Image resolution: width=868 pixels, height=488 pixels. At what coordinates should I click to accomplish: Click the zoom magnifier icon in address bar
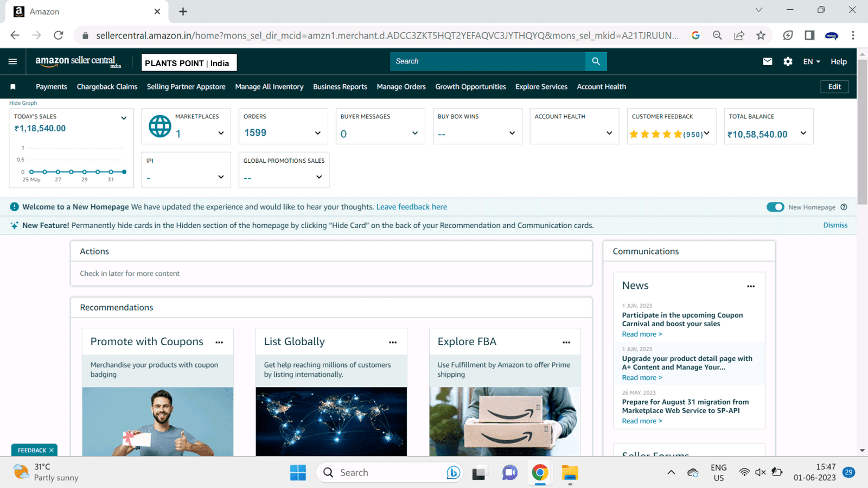(x=717, y=35)
